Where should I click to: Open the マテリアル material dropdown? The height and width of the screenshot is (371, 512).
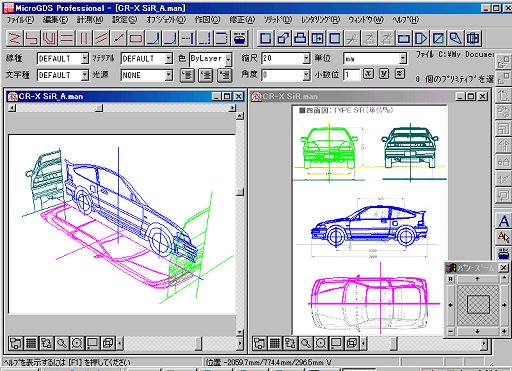169,59
